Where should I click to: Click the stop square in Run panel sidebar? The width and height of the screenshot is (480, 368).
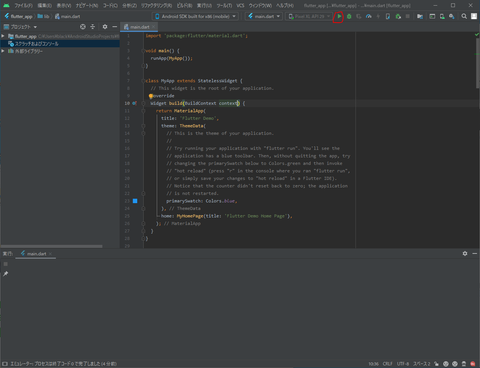pos(5,264)
